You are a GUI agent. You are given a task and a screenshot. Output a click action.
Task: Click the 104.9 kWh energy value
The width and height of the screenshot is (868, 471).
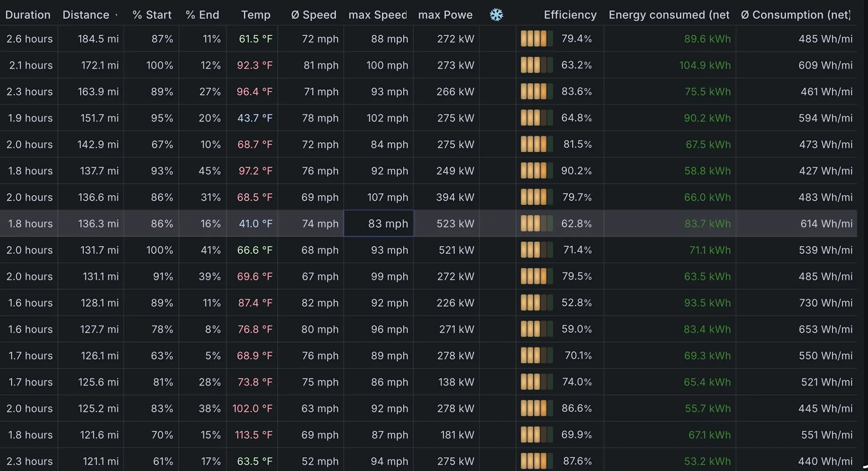point(705,65)
